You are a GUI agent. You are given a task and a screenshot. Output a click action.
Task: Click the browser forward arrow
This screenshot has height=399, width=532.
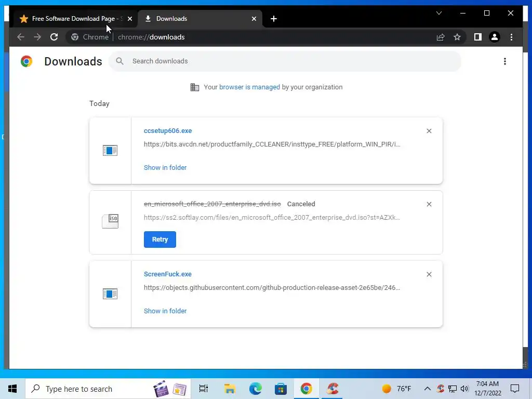37,37
